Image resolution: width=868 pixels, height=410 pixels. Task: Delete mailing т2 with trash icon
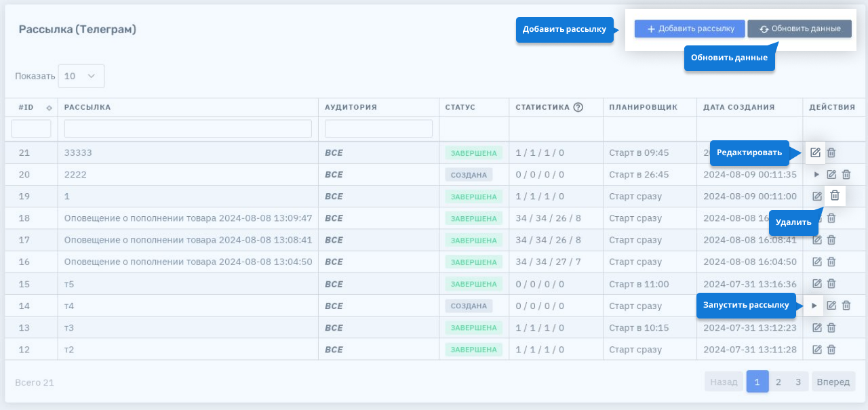[831, 350]
